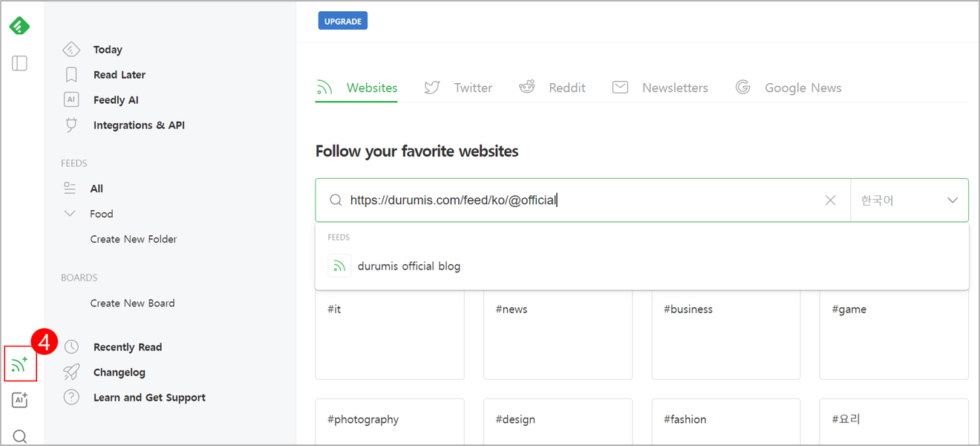Open the 한국어 language dropdown
Image resolution: width=980 pixels, height=446 pixels.
point(909,200)
